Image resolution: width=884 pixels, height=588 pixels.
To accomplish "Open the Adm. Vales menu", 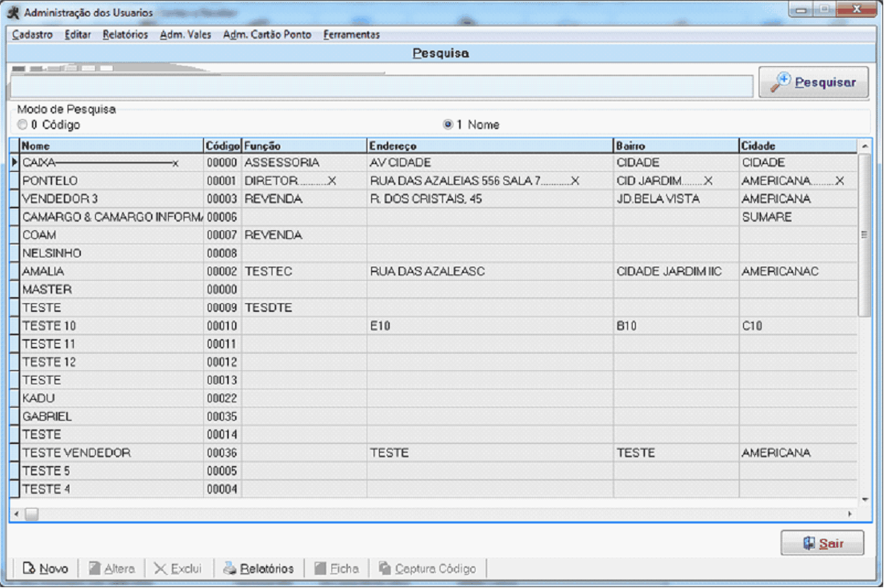I will [x=185, y=34].
